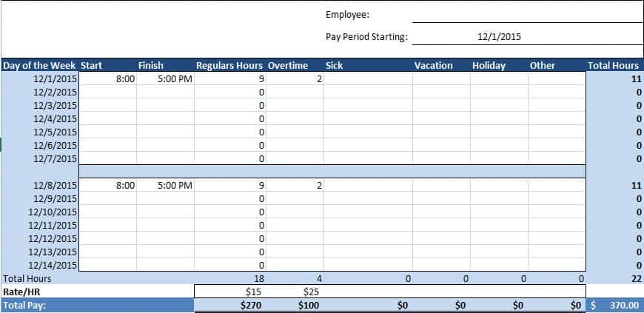Click the Vacation column header
Viewport: 644px width, 313px height.
[x=434, y=65]
